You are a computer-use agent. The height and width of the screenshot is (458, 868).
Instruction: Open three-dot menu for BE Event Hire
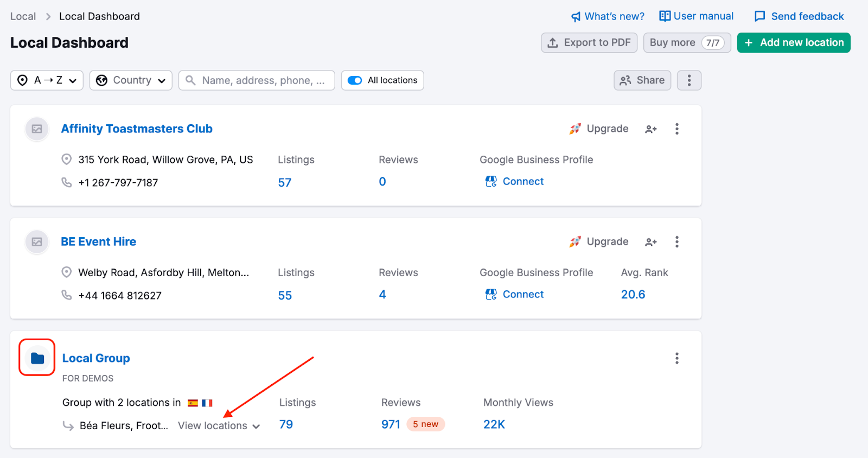point(676,241)
